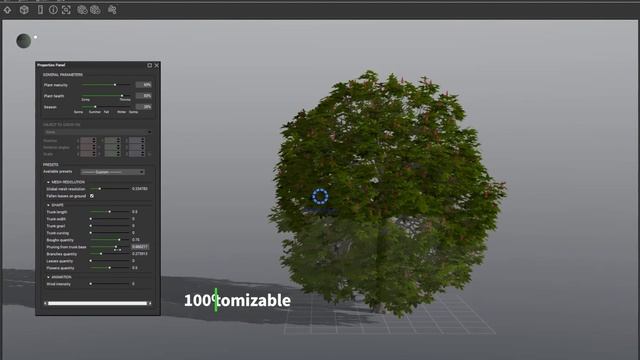This screenshot has height=360, width=640.
Task: Click the second globe cluster toolbar icon
Action: 95,10
